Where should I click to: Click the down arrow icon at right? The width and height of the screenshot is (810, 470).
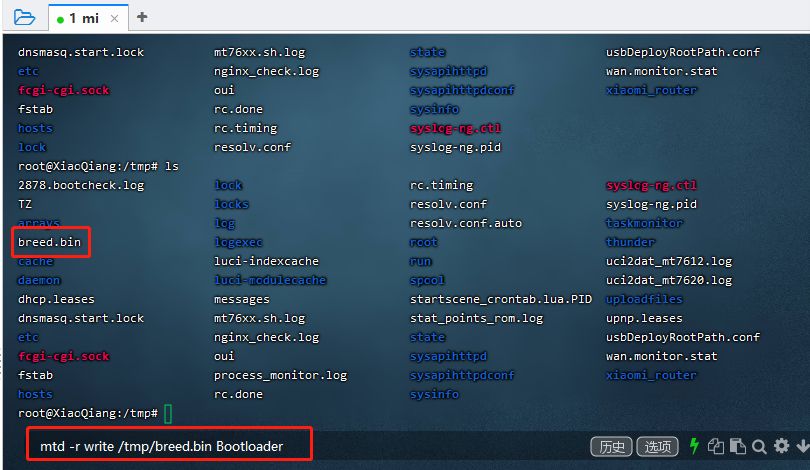click(803, 446)
